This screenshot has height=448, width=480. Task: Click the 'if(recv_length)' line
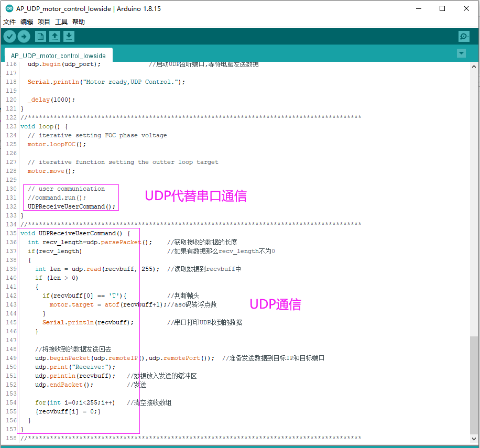(x=55, y=251)
